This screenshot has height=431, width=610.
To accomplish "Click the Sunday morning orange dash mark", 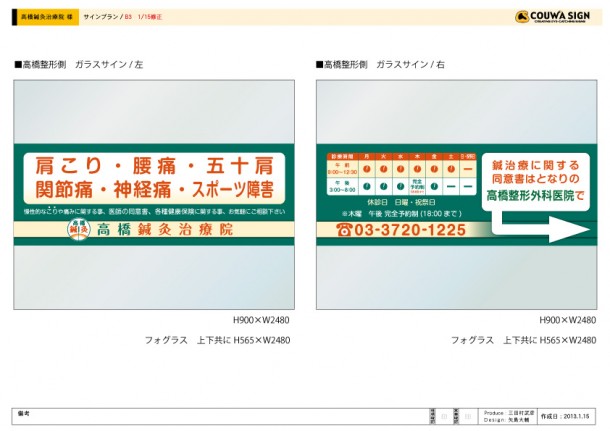I will click(468, 169).
